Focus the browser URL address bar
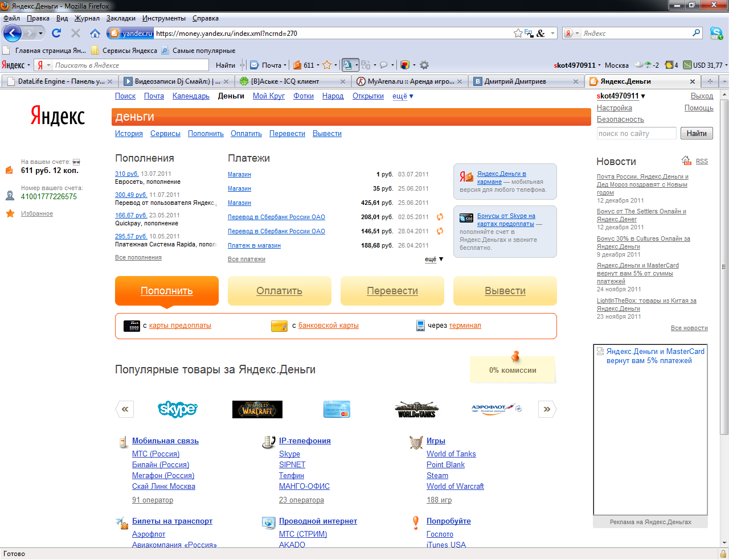The image size is (729, 560). click(333, 34)
